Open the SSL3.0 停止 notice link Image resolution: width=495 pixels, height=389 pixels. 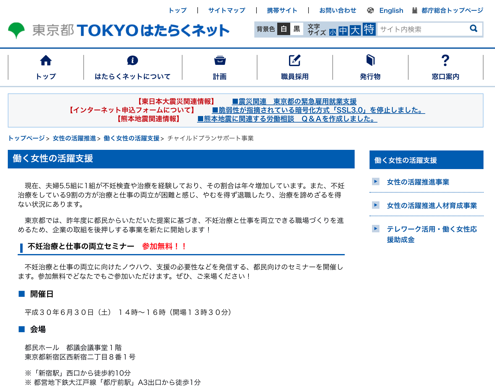pyautogui.click(x=318, y=110)
